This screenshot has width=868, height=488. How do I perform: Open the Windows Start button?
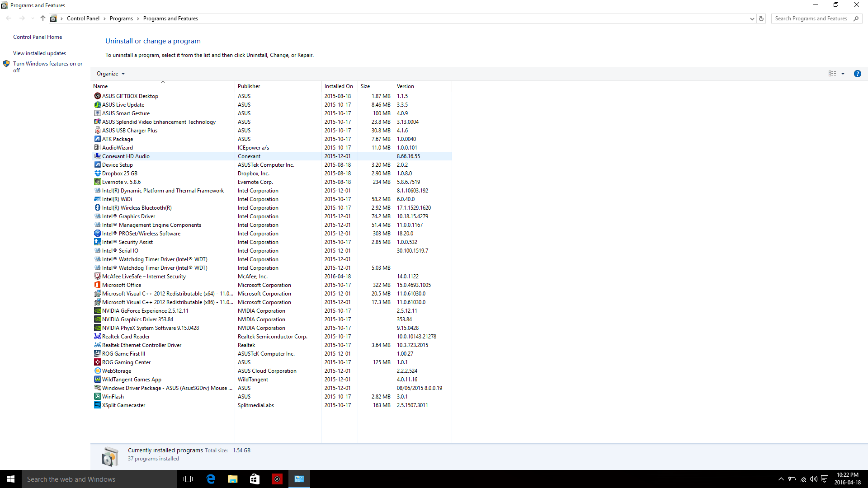click(x=11, y=479)
